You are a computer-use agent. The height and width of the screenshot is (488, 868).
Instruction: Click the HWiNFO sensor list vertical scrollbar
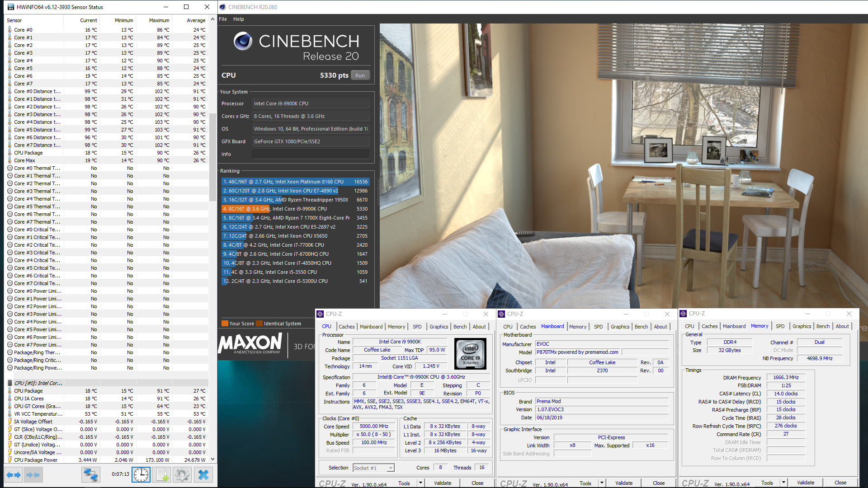pos(212,158)
